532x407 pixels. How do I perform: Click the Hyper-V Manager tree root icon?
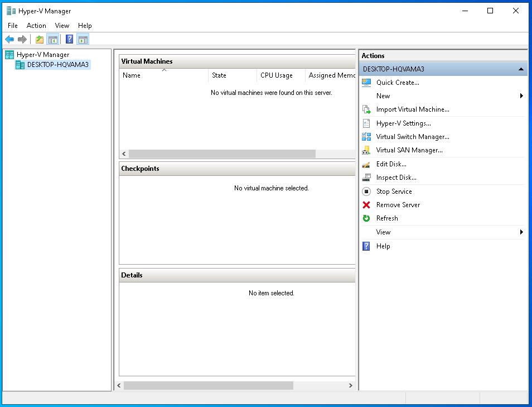9,55
